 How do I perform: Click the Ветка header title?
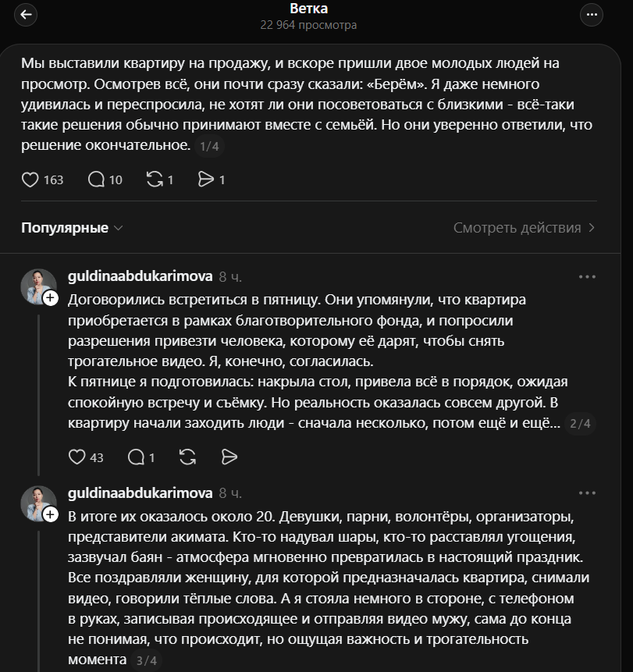(x=308, y=9)
